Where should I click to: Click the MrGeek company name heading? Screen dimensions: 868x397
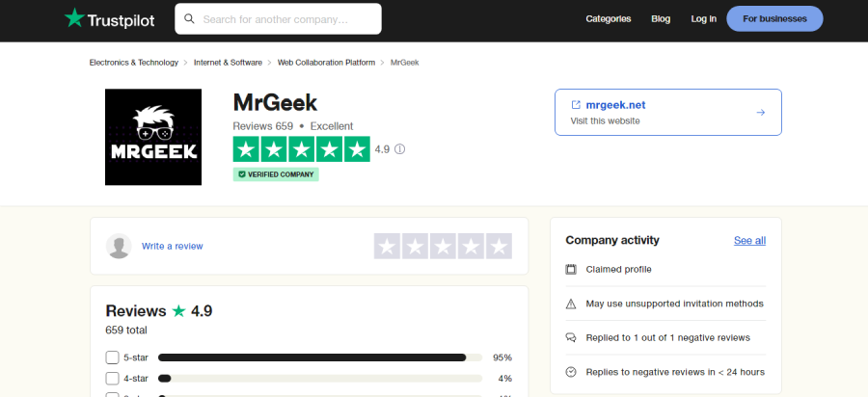pyautogui.click(x=275, y=103)
